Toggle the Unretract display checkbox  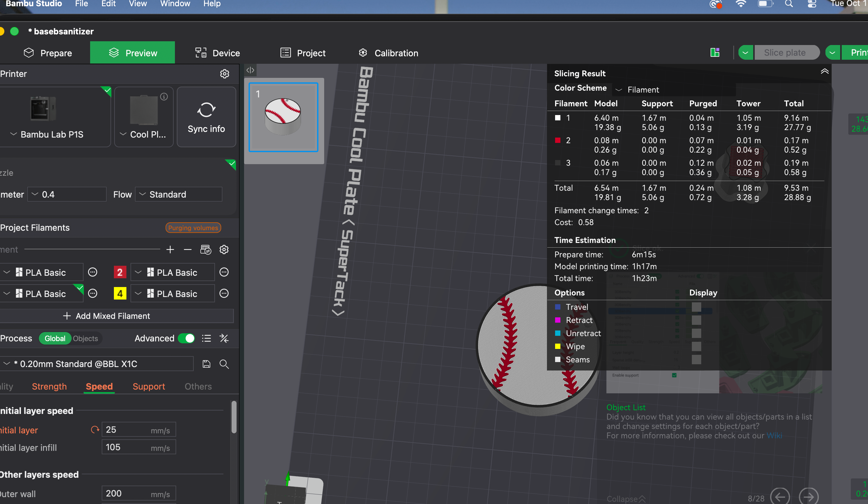pyautogui.click(x=696, y=333)
